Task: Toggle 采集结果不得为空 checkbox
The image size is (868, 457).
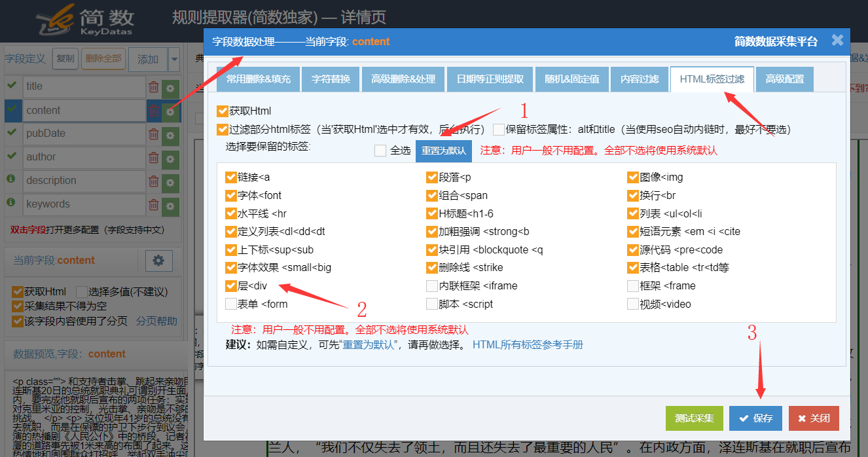Action: point(18,306)
